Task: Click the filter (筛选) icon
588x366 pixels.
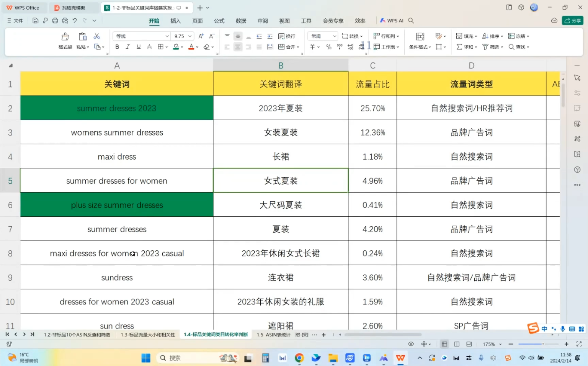Action: pyautogui.click(x=491, y=47)
